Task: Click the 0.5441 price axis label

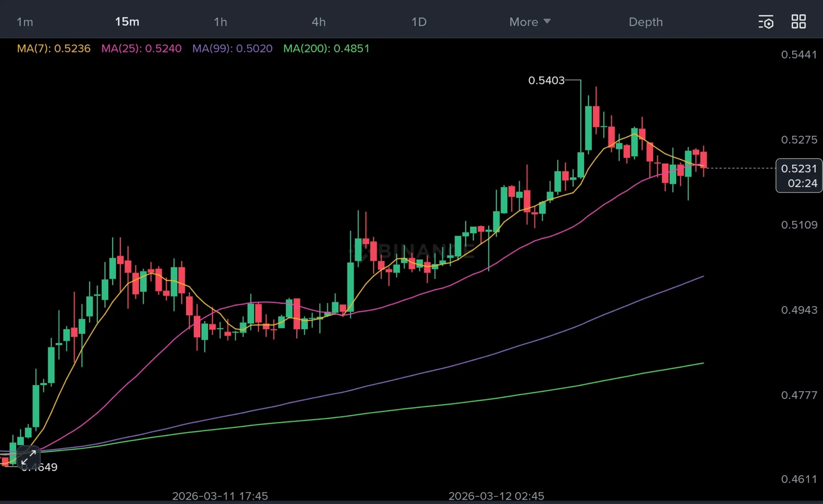Action: point(799,54)
